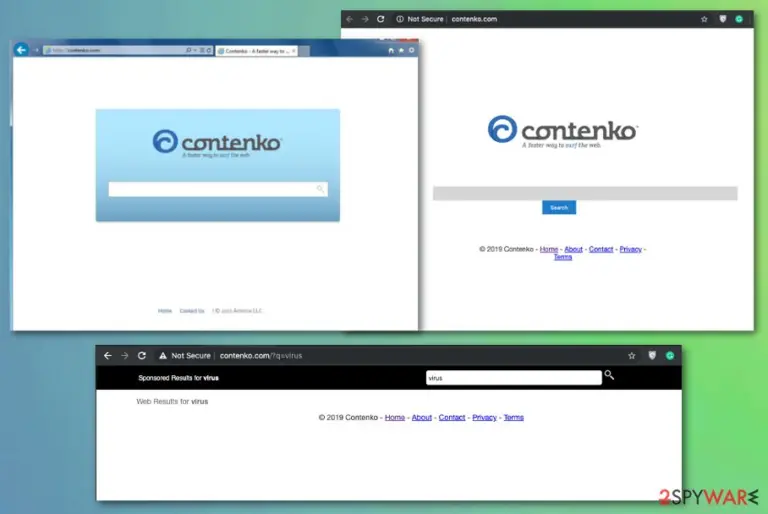The width and height of the screenshot is (768, 514).
Task: Open Internet Explorer favorites star
Action: tap(401, 50)
